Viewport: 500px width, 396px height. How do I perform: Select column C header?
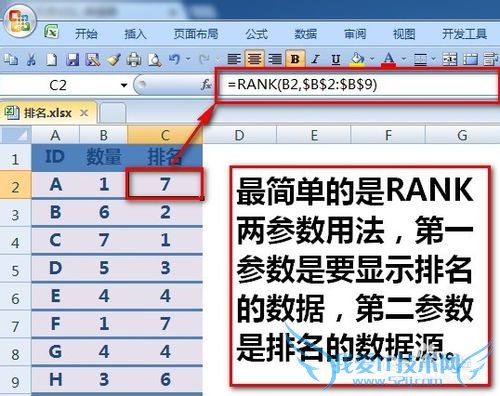pyautogui.click(x=165, y=135)
